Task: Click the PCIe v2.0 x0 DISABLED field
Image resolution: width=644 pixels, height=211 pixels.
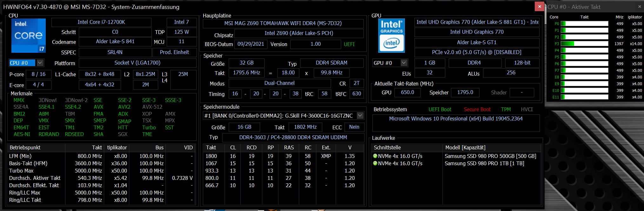Action: coord(477,52)
